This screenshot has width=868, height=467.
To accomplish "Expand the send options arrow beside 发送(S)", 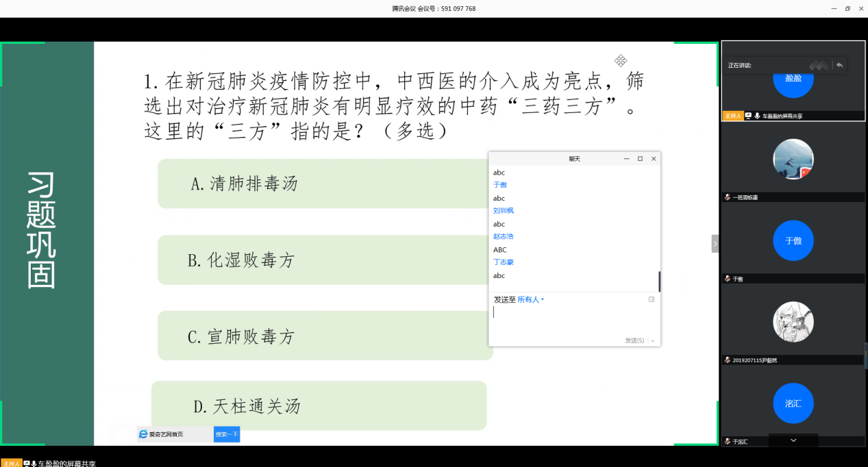I will [653, 341].
